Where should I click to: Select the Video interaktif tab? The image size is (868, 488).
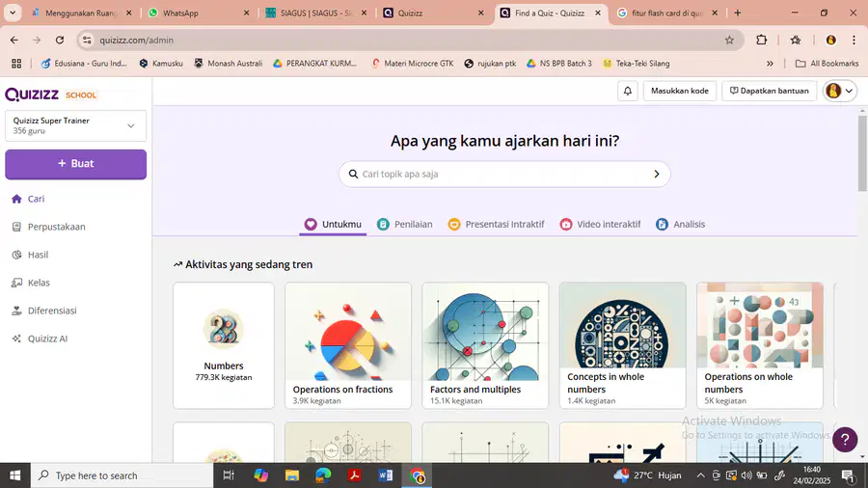tap(600, 224)
